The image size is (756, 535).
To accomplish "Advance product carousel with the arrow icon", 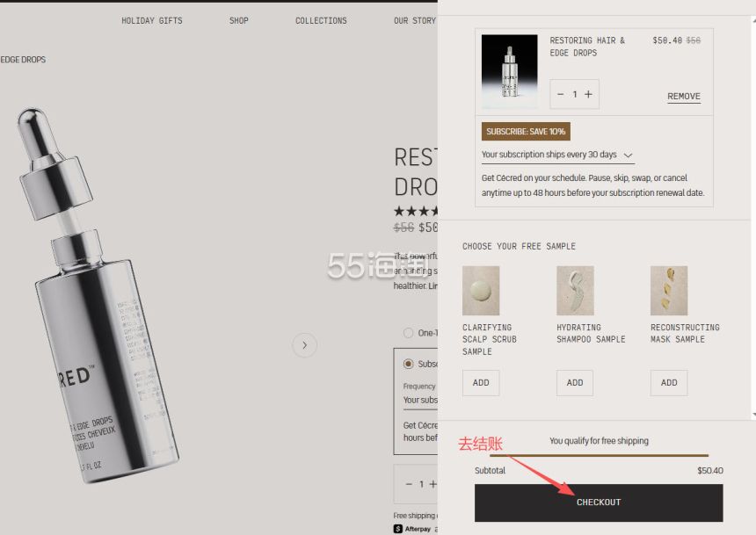I will (305, 345).
